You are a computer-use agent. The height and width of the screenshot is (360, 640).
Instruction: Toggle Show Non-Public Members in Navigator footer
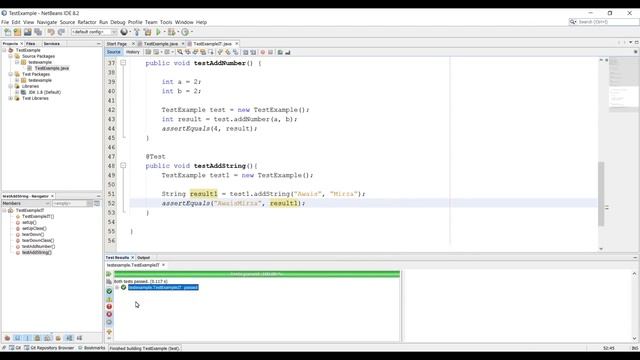(x=38, y=338)
